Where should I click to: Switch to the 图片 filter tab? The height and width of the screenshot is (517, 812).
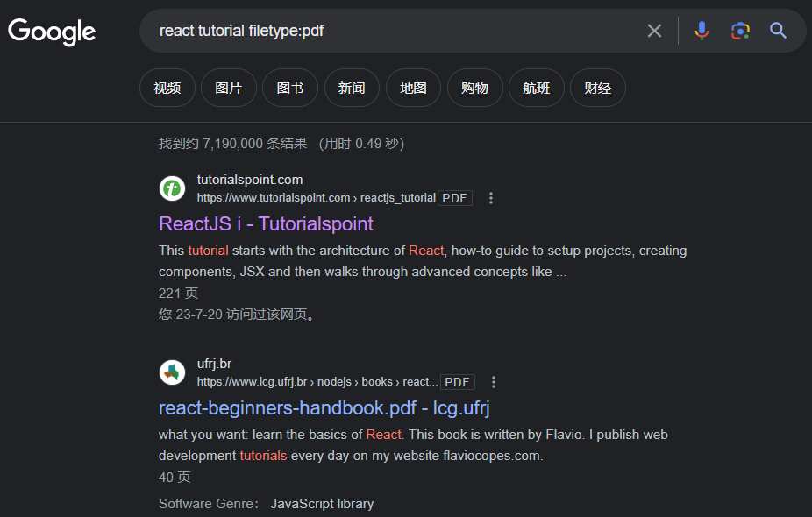pyautogui.click(x=229, y=88)
